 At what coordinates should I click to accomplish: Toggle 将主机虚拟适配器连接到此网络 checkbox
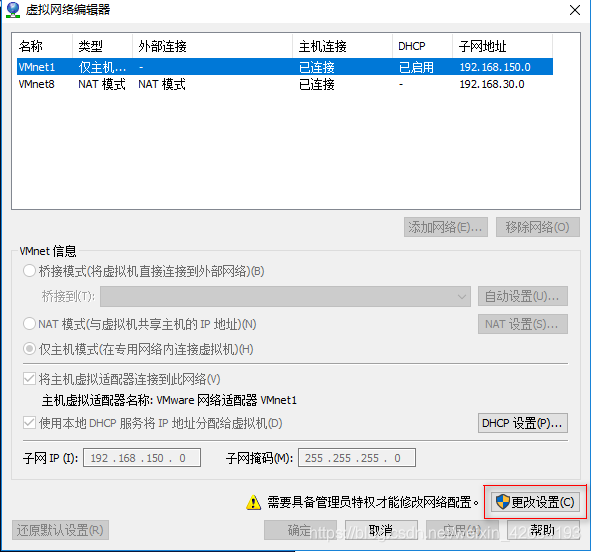point(29,379)
